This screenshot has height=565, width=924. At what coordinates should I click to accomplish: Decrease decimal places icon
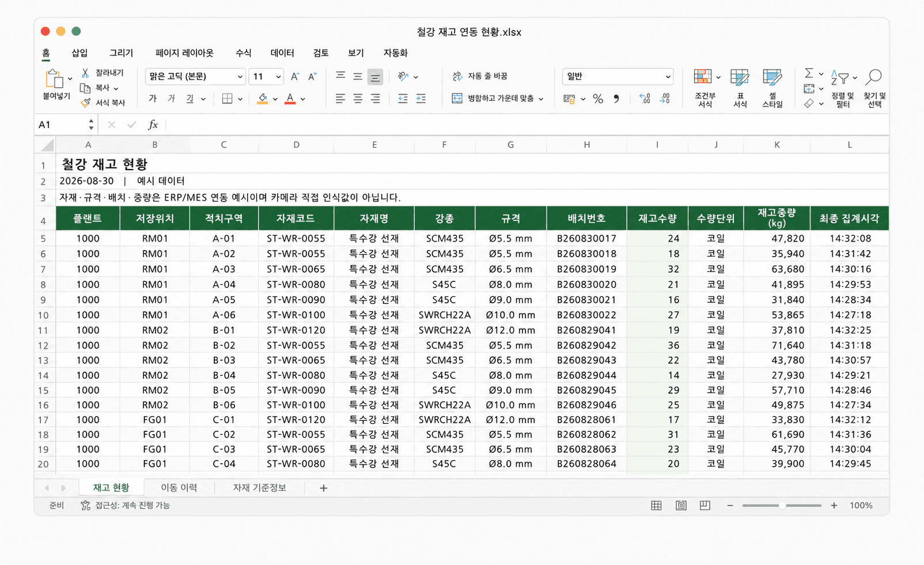coord(665,99)
